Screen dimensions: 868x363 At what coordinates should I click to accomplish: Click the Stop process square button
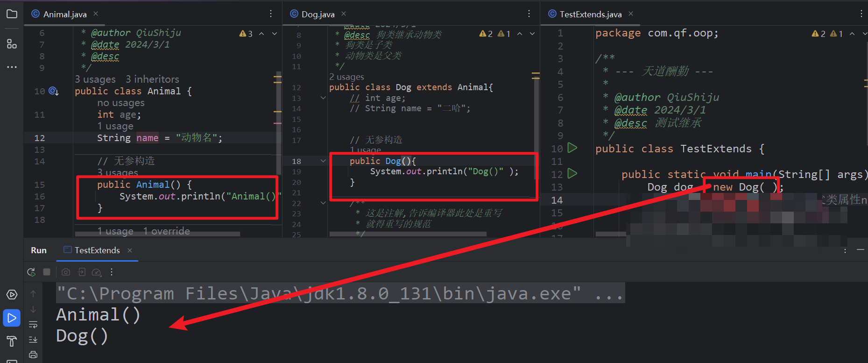click(47, 272)
